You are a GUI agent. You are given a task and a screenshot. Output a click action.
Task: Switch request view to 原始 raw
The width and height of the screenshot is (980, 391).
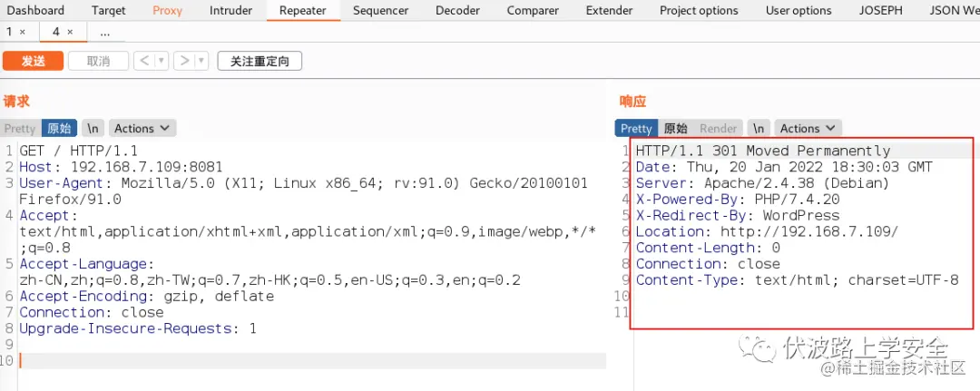(x=59, y=128)
